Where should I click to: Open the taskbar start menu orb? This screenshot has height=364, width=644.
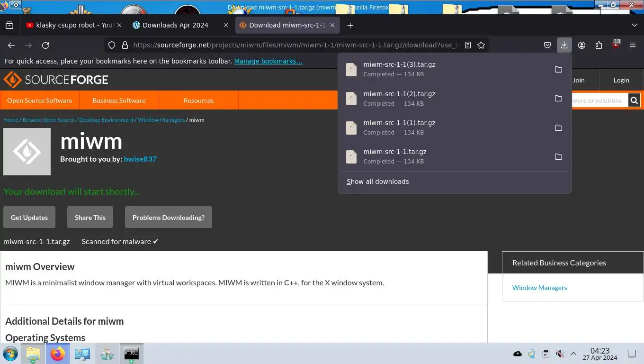pos(10,354)
